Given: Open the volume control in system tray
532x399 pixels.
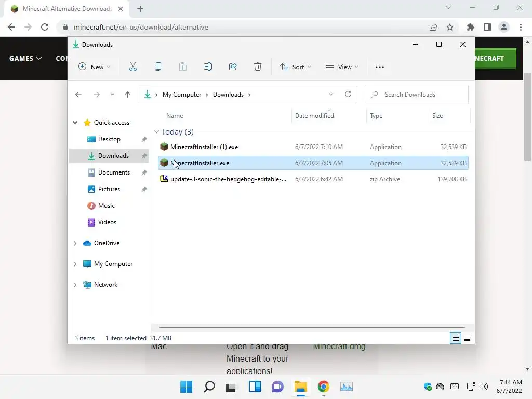Looking at the screenshot, I should (484, 387).
